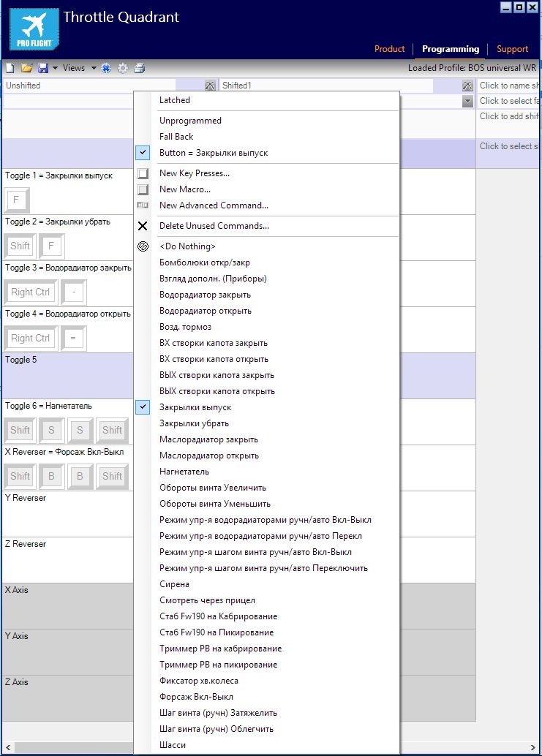This screenshot has width=542, height=756.
Task: Click the New Key Presses icon
Action: tap(143, 173)
